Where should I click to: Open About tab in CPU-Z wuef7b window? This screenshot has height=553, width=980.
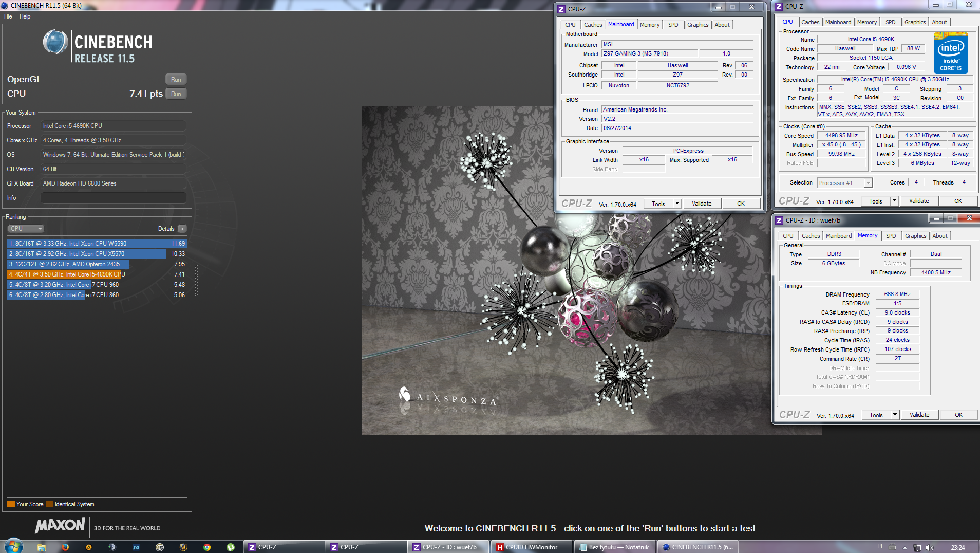(940, 236)
